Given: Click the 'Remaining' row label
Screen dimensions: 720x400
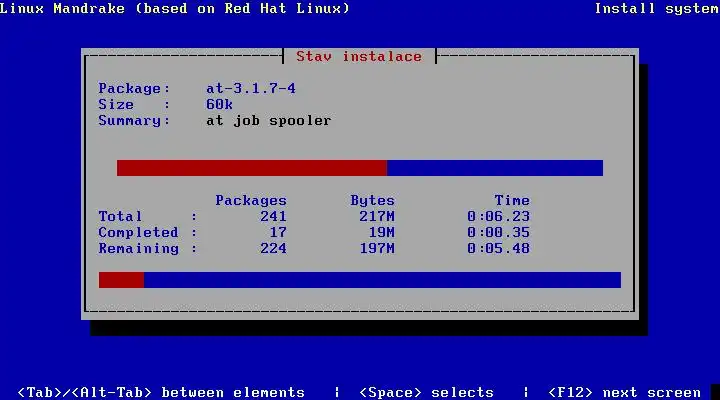Looking at the screenshot, I should (138, 248).
